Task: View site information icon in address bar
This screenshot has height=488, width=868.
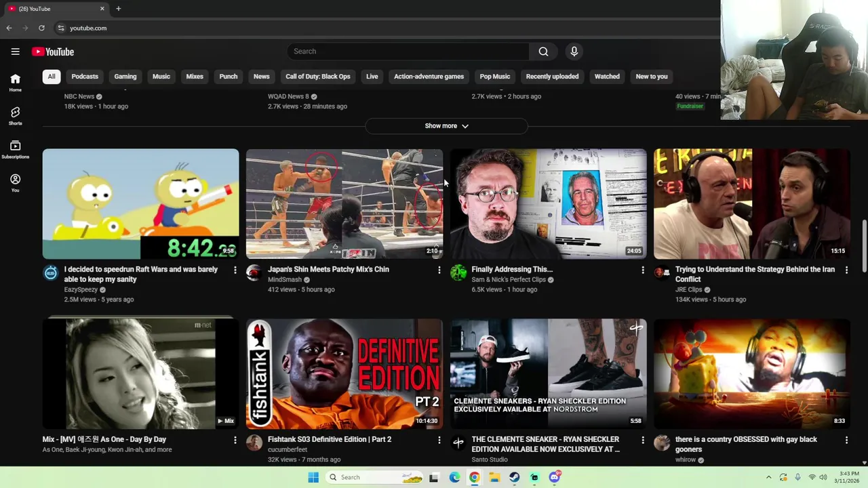Action: 60,28
